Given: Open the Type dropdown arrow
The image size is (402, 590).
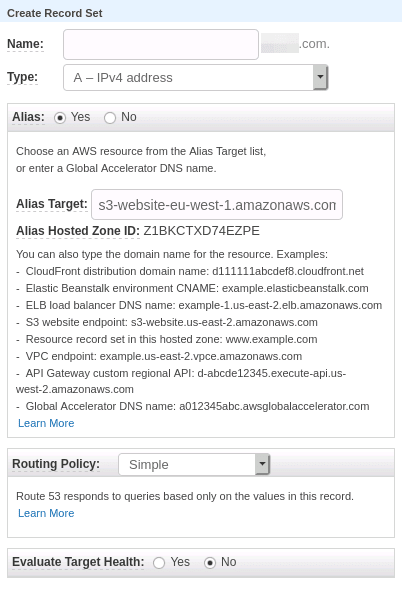Looking at the screenshot, I should [x=320, y=78].
